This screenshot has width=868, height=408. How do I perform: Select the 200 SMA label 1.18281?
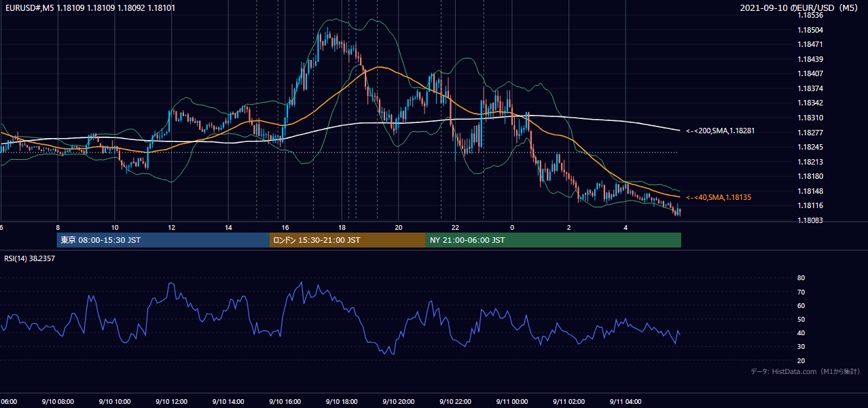(x=720, y=131)
